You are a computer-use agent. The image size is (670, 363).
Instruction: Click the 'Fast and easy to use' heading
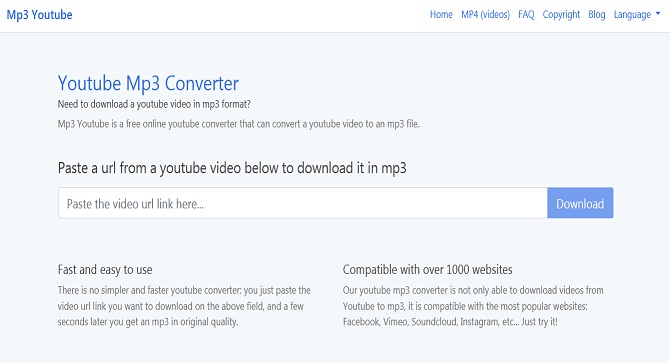click(105, 270)
